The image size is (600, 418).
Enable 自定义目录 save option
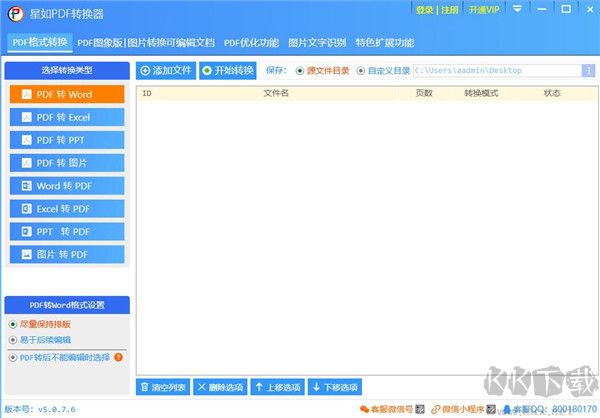coord(361,71)
